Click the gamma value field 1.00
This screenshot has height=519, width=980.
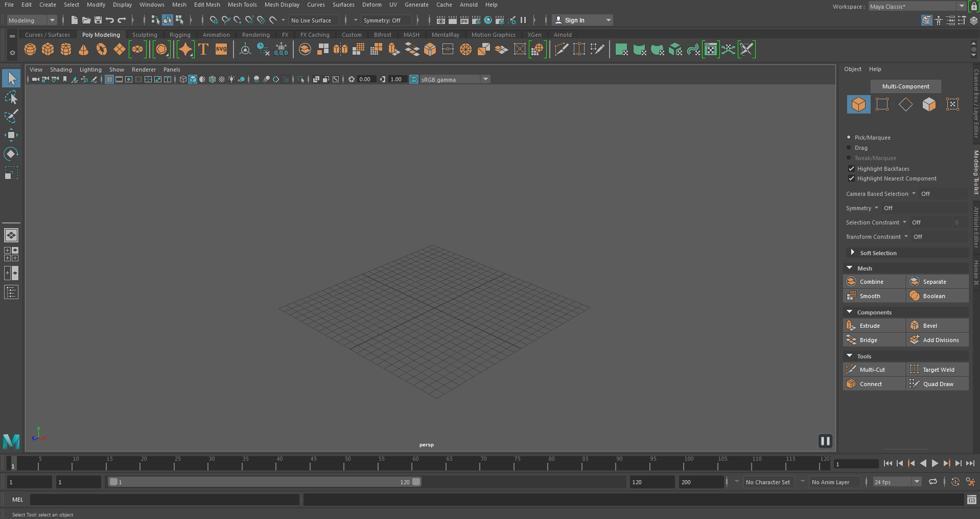(x=396, y=79)
